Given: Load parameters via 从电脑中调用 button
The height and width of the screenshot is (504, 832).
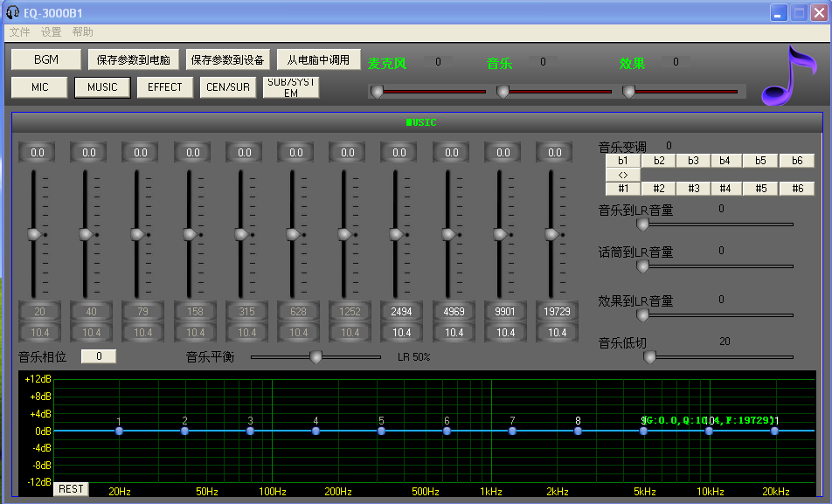Looking at the screenshot, I should [318, 59].
